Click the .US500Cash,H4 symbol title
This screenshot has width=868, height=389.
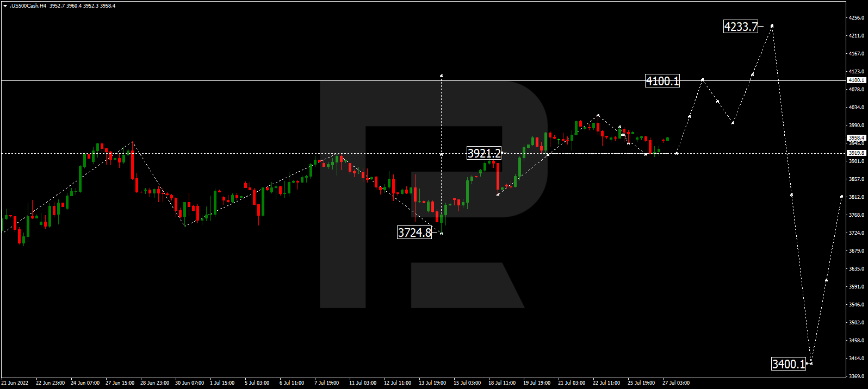click(x=28, y=6)
